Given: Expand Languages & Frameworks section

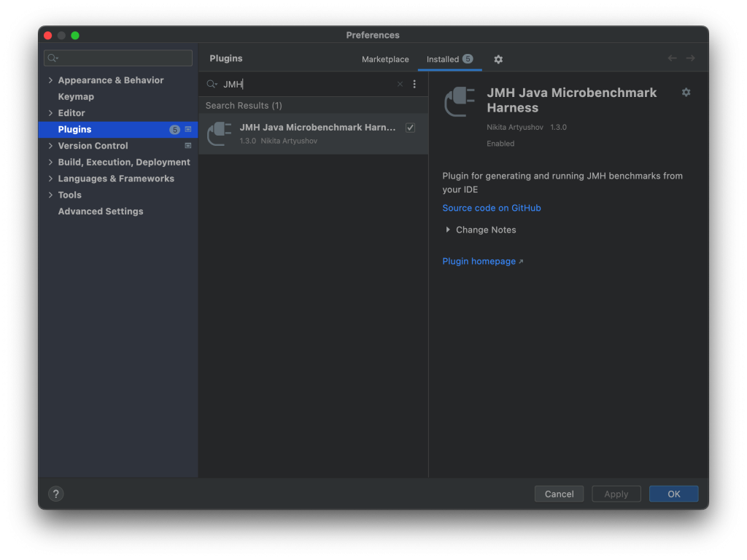Looking at the screenshot, I should (x=50, y=179).
